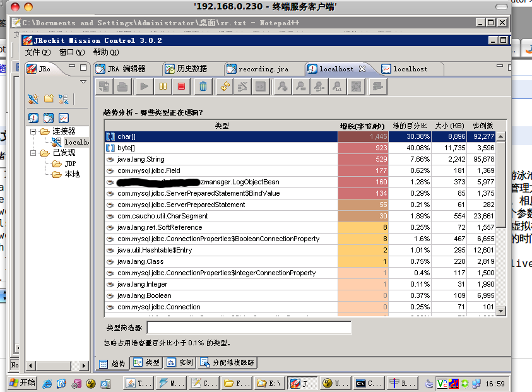Click the zoom-out magnifier toolbar icon
This screenshot has height=392, width=532.
click(x=300, y=86)
